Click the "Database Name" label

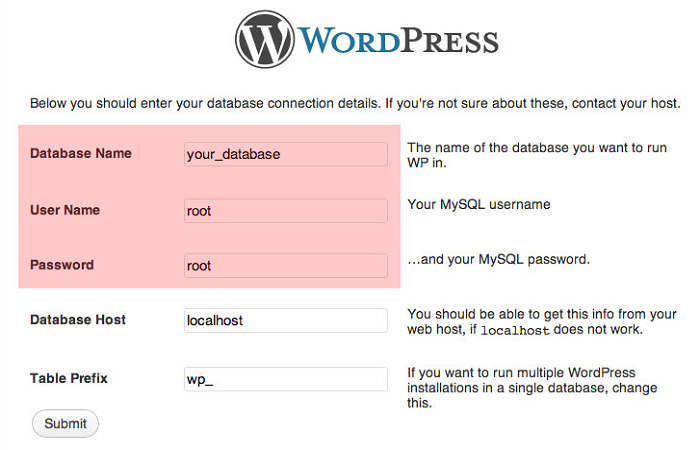point(81,154)
